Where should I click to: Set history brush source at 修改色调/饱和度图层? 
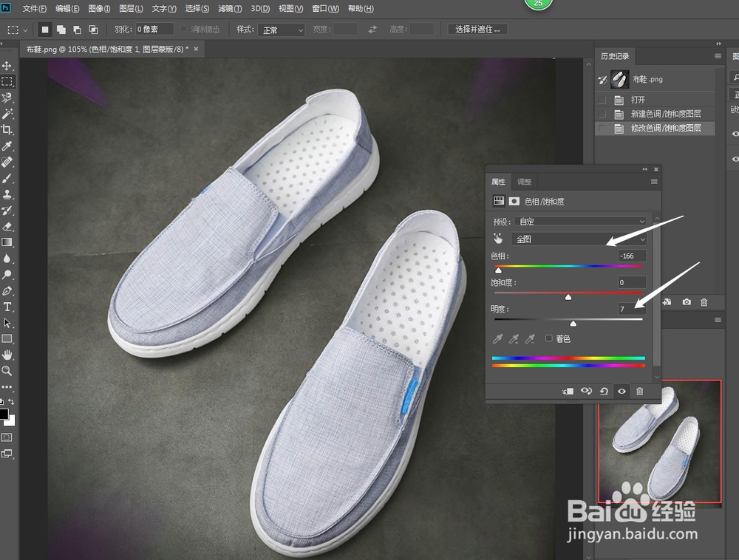click(x=602, y=128)
